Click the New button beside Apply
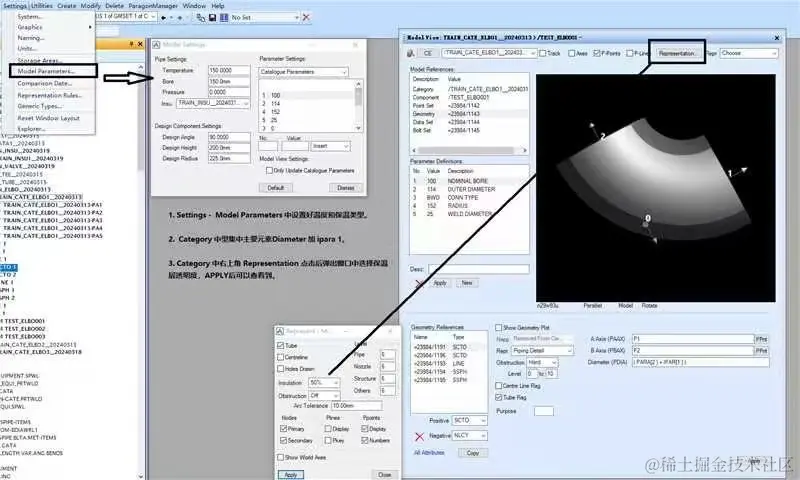The width and height of the screenshot is (800, 480). [467, 283]
